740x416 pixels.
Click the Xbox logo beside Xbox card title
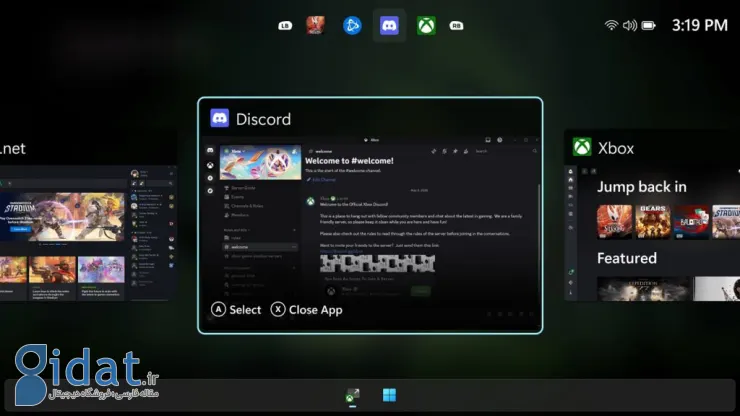click(582, 147)
